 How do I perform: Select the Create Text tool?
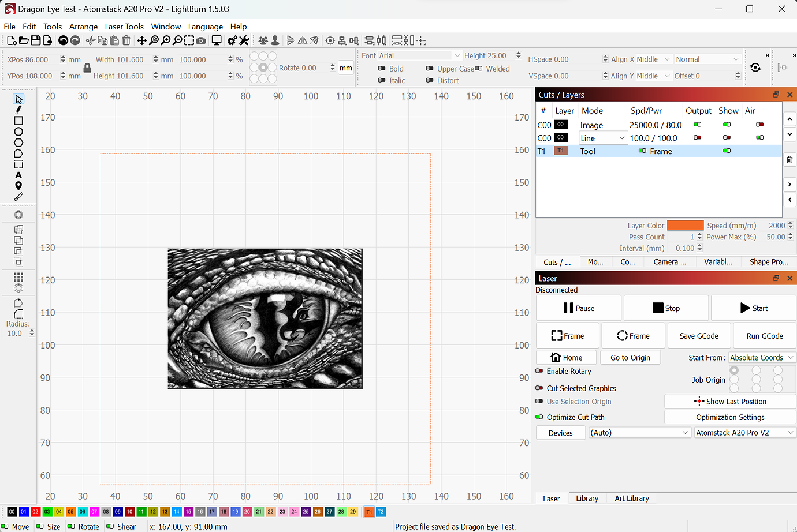coord(18,175)
